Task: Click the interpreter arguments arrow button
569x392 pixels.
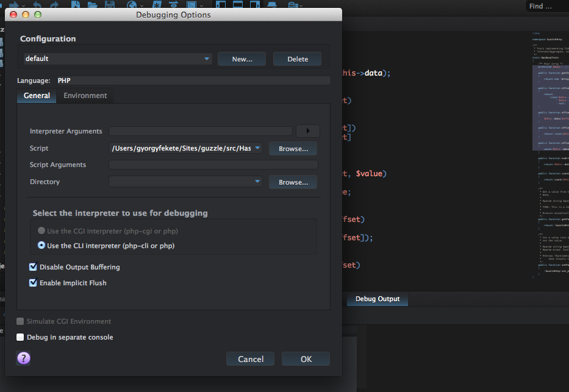Action: (x=307, y=130)
